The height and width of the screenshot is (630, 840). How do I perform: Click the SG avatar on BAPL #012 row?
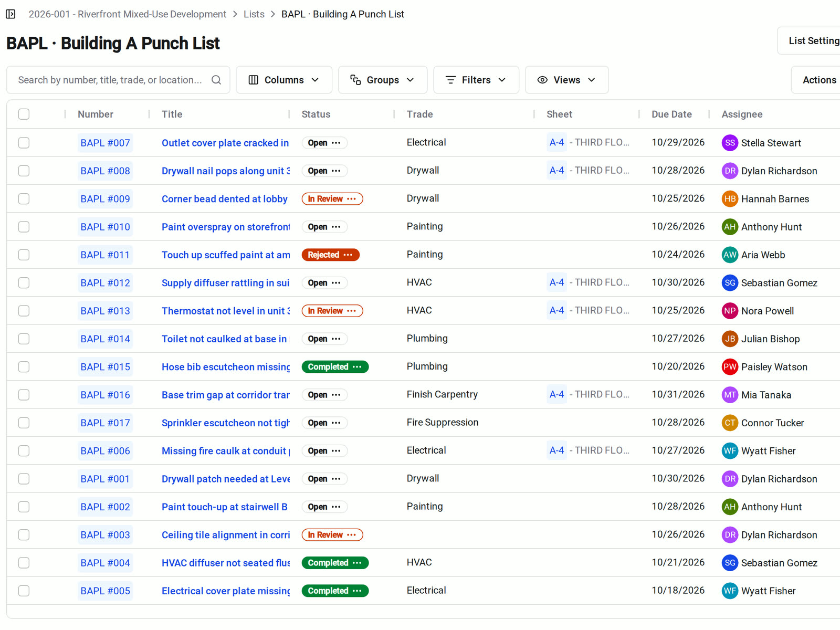pyautogui.click(x=730, y=283)
